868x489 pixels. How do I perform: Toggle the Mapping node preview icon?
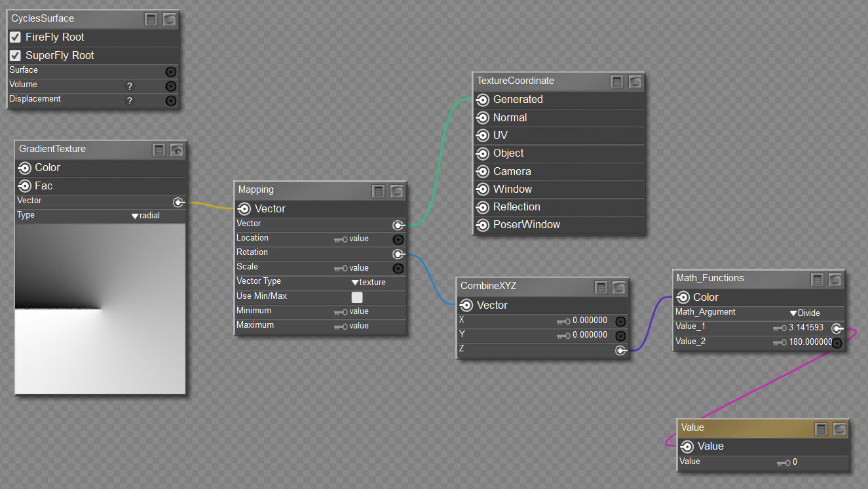click(396, 191)
